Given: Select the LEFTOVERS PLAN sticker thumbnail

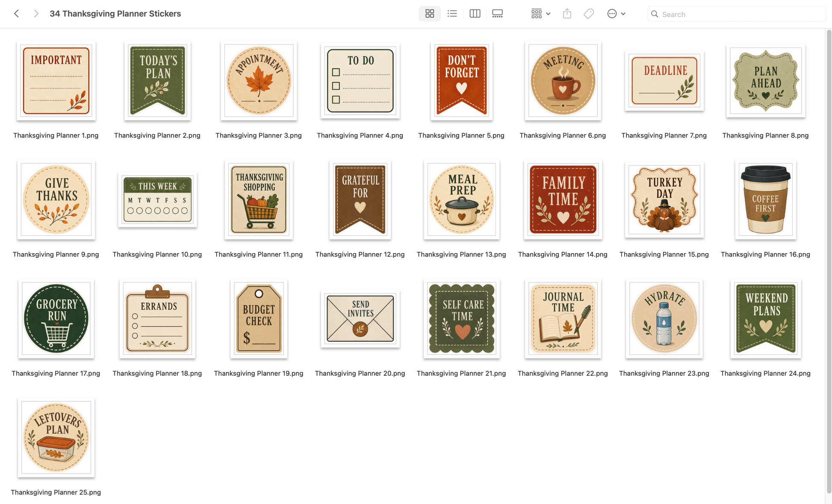Looking at the screenshot, I should click(x=56, y=437).
